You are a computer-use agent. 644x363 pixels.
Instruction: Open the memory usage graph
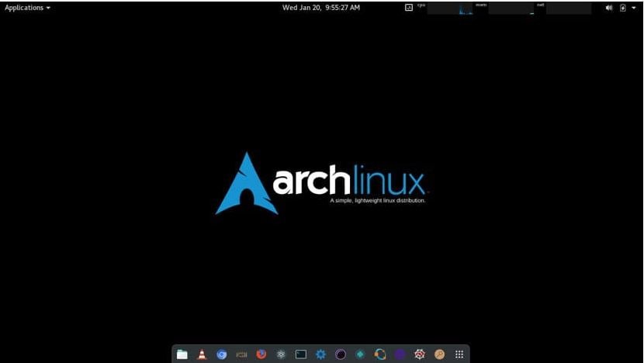511,9
